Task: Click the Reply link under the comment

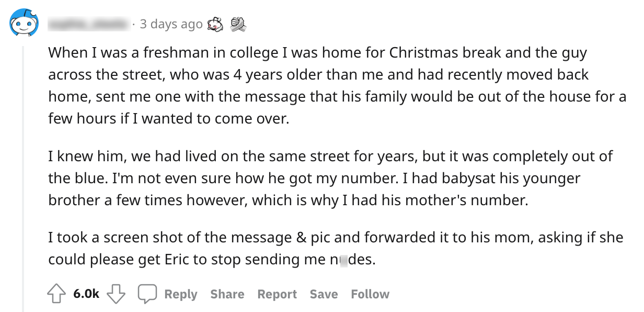Action: pyautogui.click(x=180, y=294)
